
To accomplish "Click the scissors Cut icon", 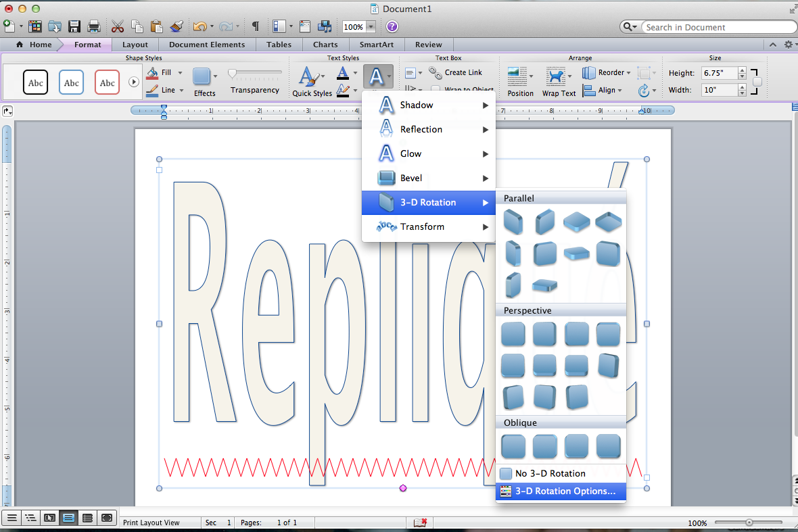I will coord(117,27).
